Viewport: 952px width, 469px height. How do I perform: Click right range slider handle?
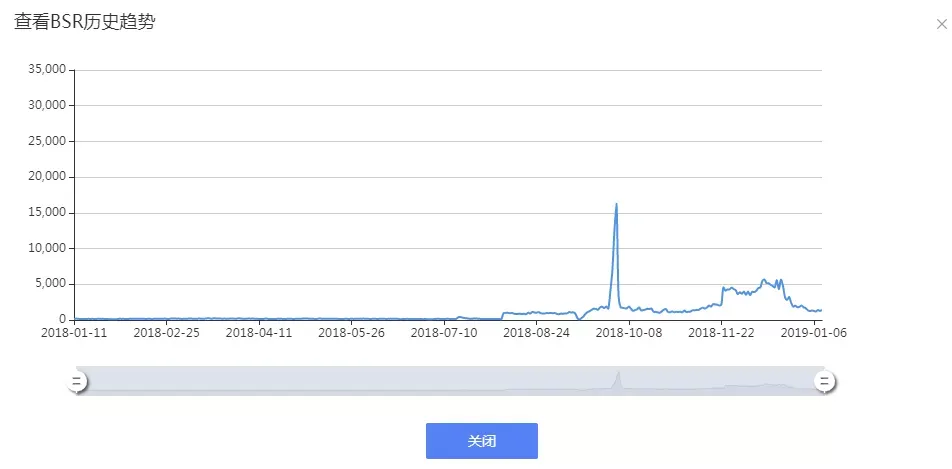(824, 381)
